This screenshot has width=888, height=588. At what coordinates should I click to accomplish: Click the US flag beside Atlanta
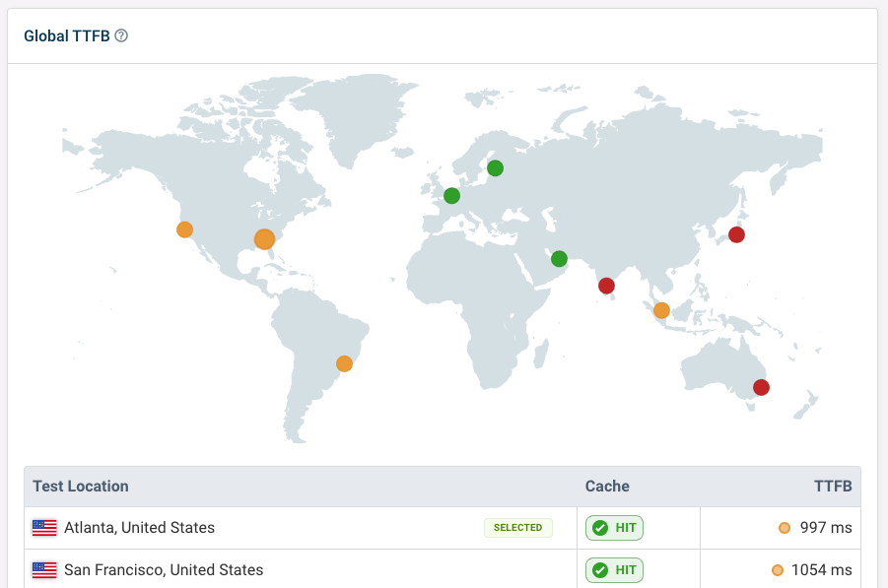point(44,528)
